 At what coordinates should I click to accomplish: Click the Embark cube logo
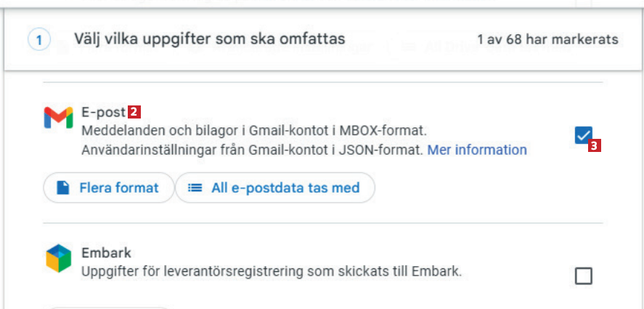[58, 258]
